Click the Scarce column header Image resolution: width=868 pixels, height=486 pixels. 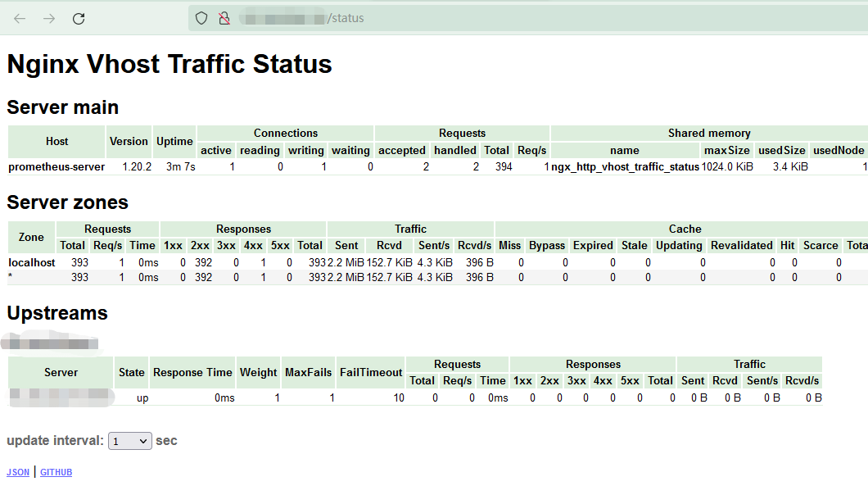[821, 246]
